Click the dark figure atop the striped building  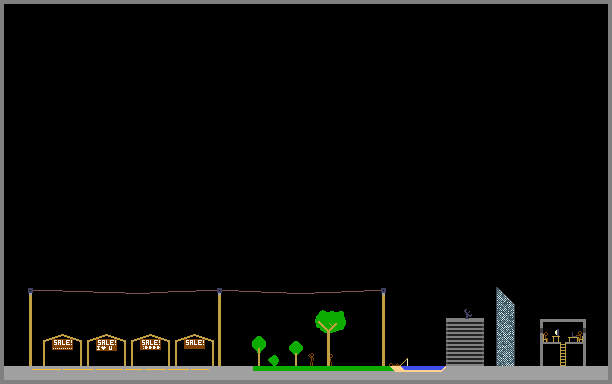tap(467, 314)
